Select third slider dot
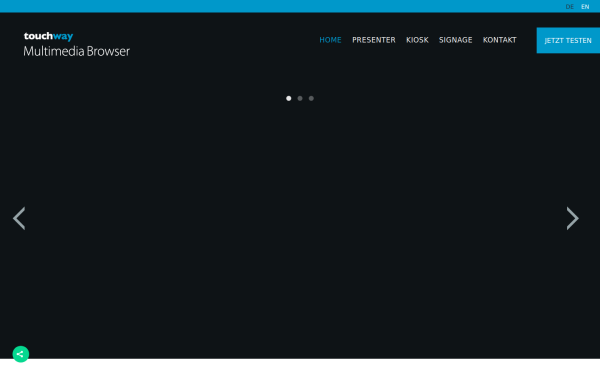The height and width of the screenshot is (375, 600). point(311,98)
